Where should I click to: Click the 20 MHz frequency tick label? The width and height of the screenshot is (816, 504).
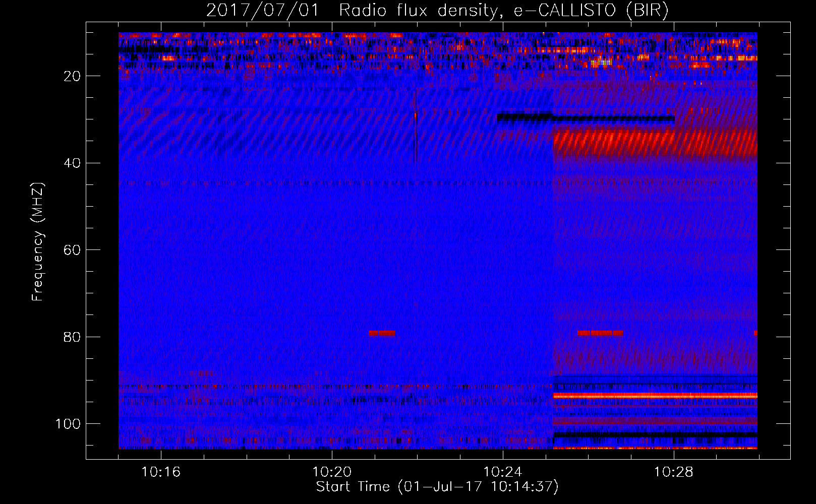(x=73, y=76)
